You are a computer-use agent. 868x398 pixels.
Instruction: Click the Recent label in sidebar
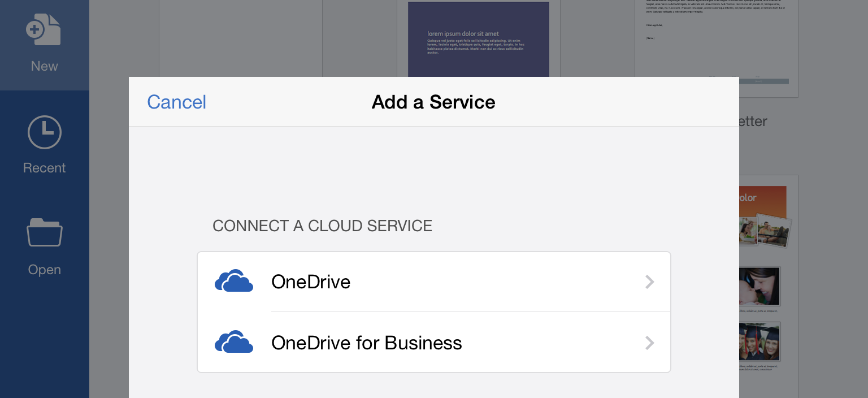44,168
